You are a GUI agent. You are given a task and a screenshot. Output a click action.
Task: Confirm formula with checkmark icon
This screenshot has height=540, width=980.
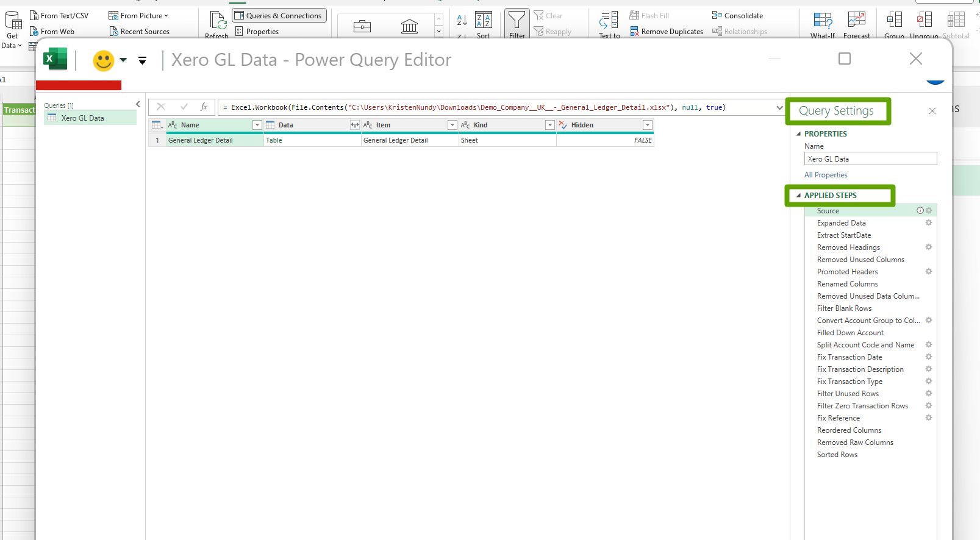[x=184, y=107]
